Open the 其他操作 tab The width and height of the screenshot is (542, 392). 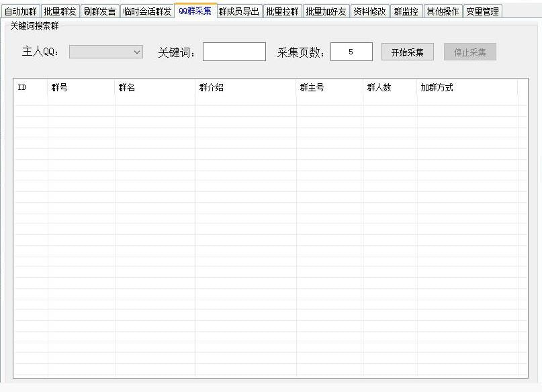coord(443,11)
